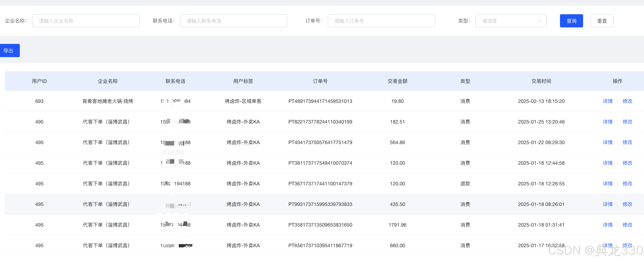Select order number PT489173944171459531013 cell
Image resolution: width=644 pixels, height=261 pixels.
point(320,101)
